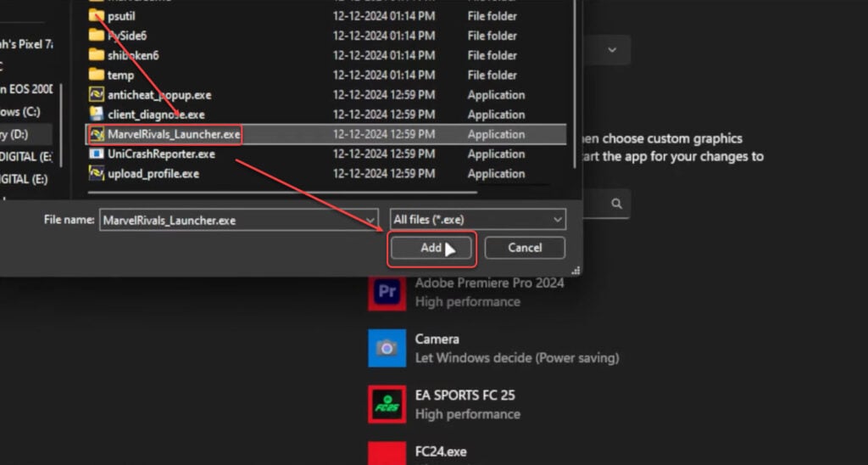The width and height of the screenshot is (868, 465).
Task: Click Application type of UniCrashReporter.exe row
Action: (496, 154)
